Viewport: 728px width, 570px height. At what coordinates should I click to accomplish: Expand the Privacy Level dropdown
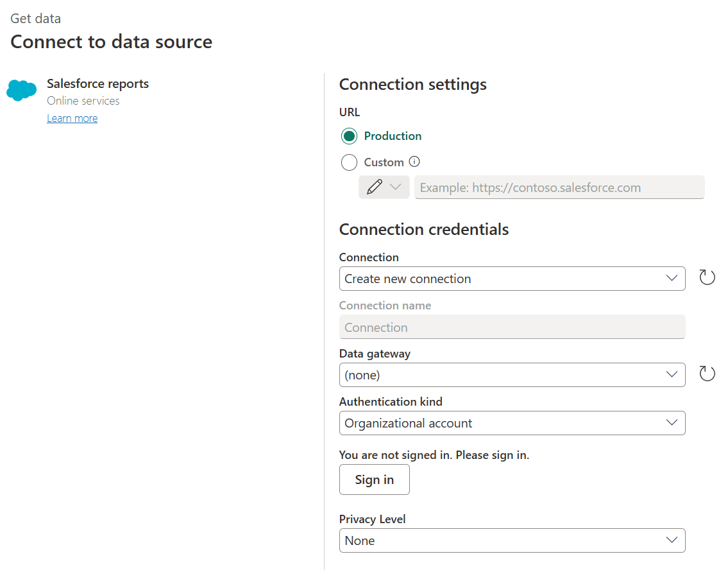(x=511, y=540)
